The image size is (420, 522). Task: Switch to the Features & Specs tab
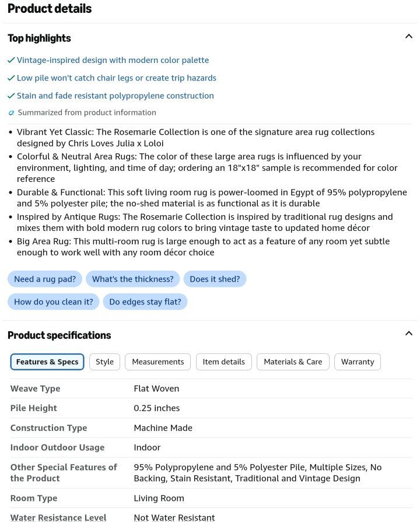[x=47, y=362]
